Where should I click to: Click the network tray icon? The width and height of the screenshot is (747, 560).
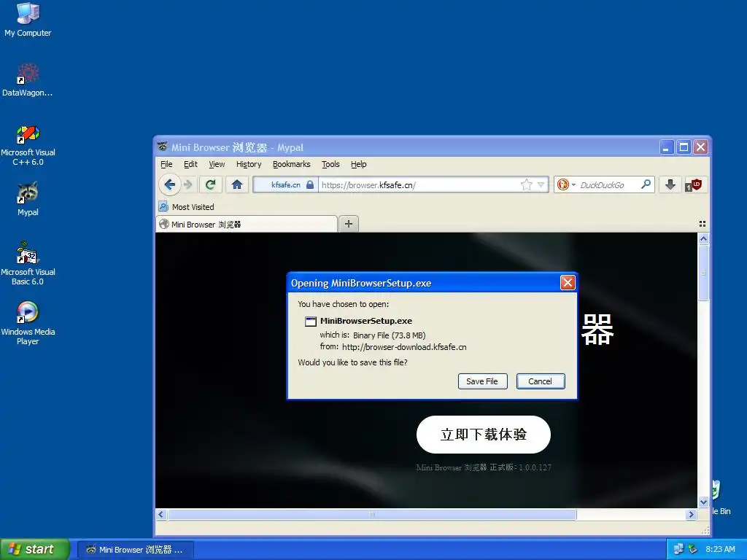tap(678, 549)
